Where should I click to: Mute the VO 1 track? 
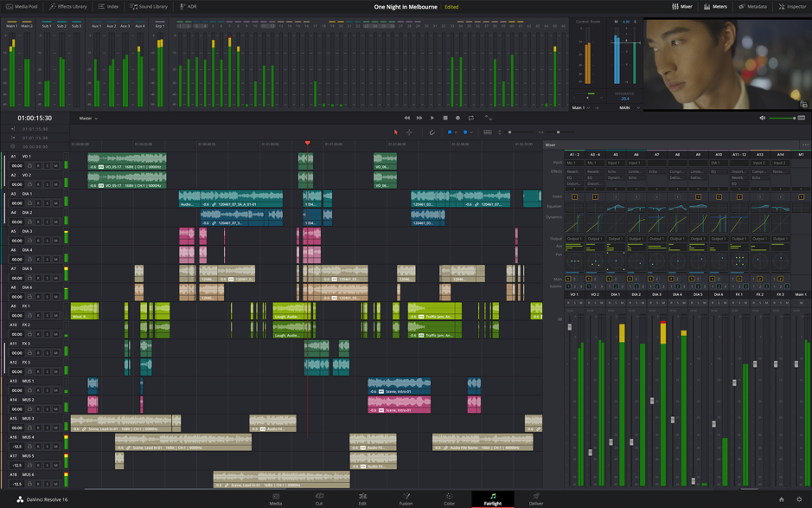(x=55, y=166)
